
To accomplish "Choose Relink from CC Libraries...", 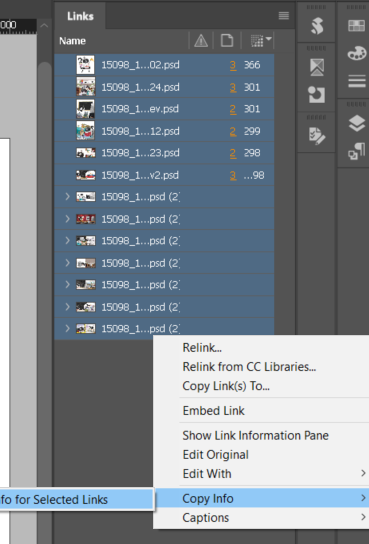I will [249, 367].
